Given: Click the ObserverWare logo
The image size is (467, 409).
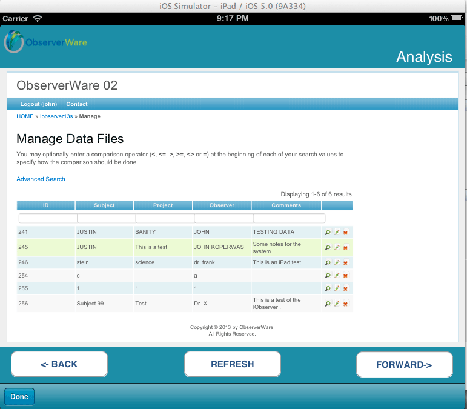Looking at the screenshot, I should point(46,42).
